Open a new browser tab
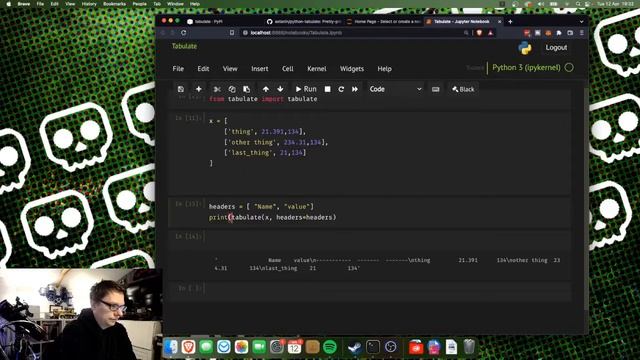Image resolution: width=640 pixels, height=360 pixels. click(510, 22)
